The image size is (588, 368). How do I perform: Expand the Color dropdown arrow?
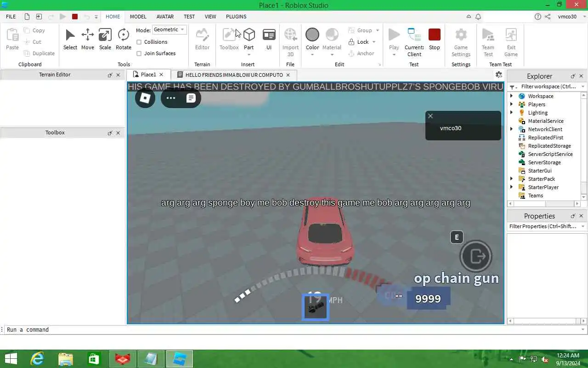click(x=312, y=55)
